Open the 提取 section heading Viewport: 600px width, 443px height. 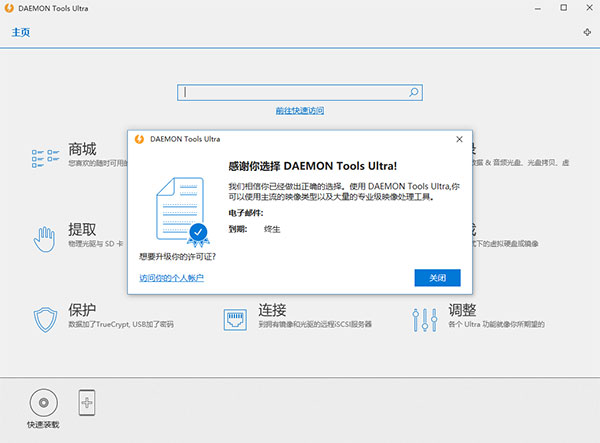(82, 230)
